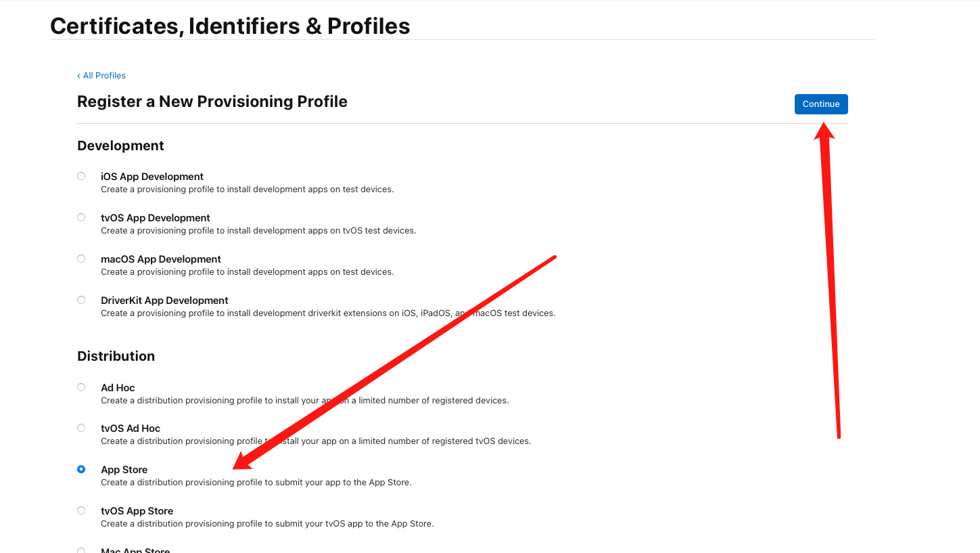This screenshot has width=980, height=553.
Task: Choose the tvOS Ad Hoc radio button
Action: tap(81, 428)
